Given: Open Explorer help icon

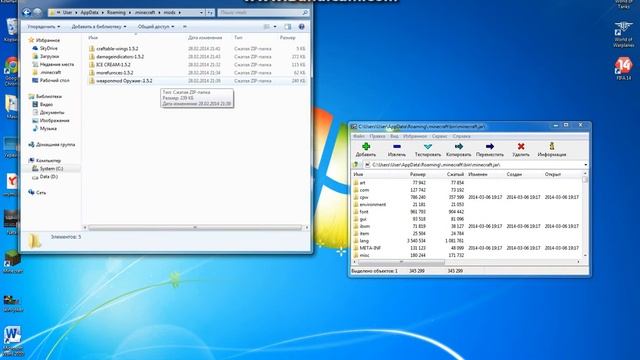Looking at the screenshot, I should (302, 27).
